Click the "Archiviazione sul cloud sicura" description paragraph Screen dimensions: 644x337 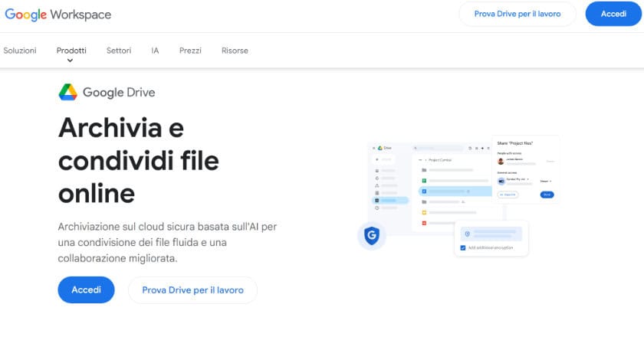[x=168, y=242]
